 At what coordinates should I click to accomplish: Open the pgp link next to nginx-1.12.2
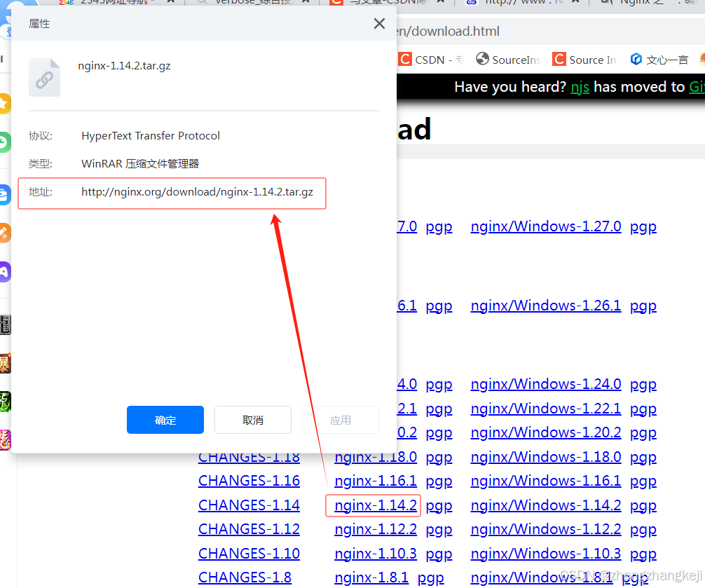(439, 530)
